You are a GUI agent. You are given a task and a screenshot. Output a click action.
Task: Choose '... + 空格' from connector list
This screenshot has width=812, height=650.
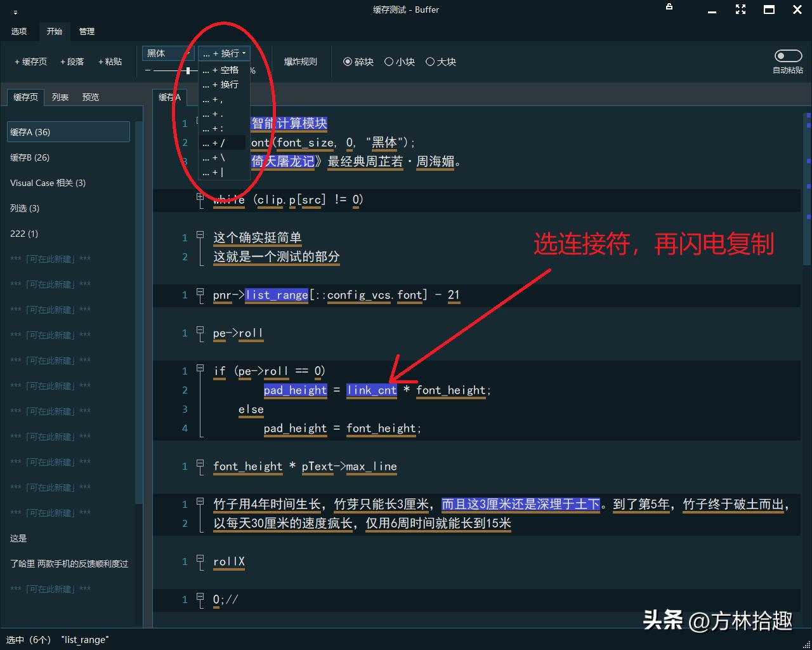pos(221,70)
